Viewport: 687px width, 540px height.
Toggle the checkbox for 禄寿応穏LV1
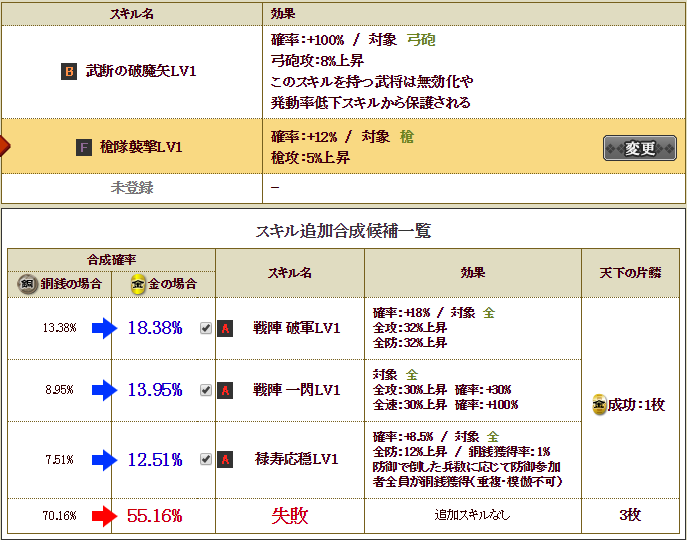tap(206, 459)
